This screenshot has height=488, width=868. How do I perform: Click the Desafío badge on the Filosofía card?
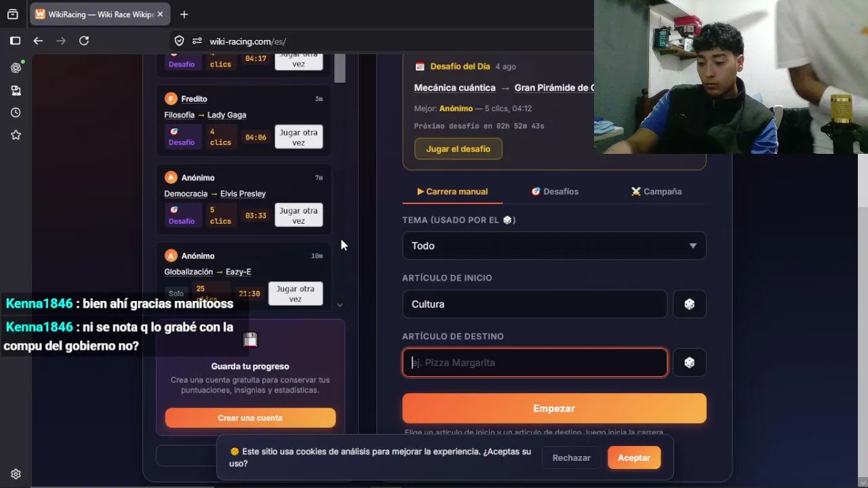coord(182,137)
